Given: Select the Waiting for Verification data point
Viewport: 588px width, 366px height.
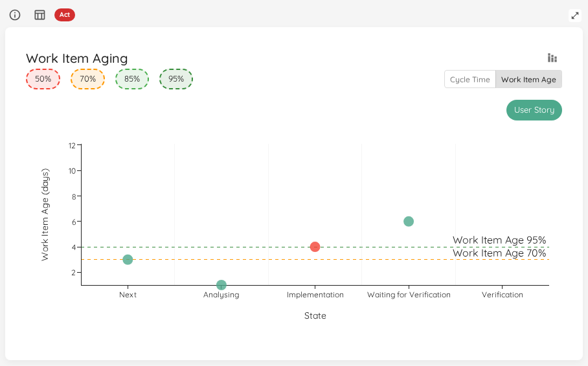Looking at the screenshot, I should point(409,222).
